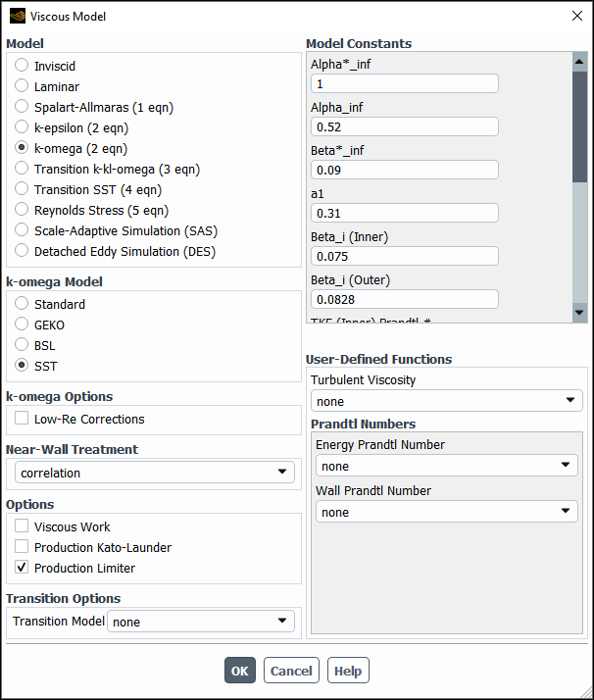
Task: Close the Viscous Model dialog
Action: click(575, 16)
